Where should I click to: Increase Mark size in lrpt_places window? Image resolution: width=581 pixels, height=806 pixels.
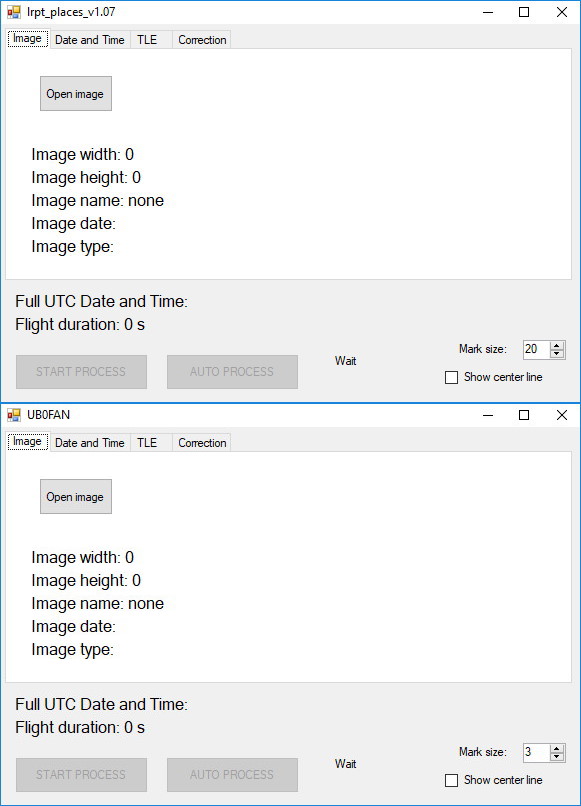tap(557, 346)
